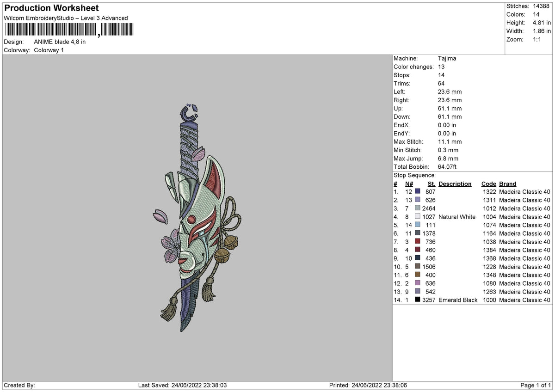Click the dark purple swatch for stop 1

[416, 192]
